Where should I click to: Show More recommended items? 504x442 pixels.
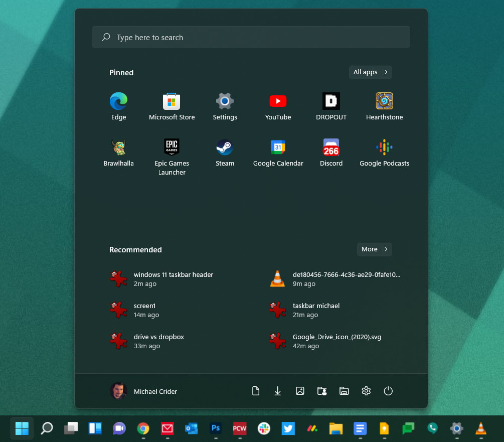[x=374, y=249]
